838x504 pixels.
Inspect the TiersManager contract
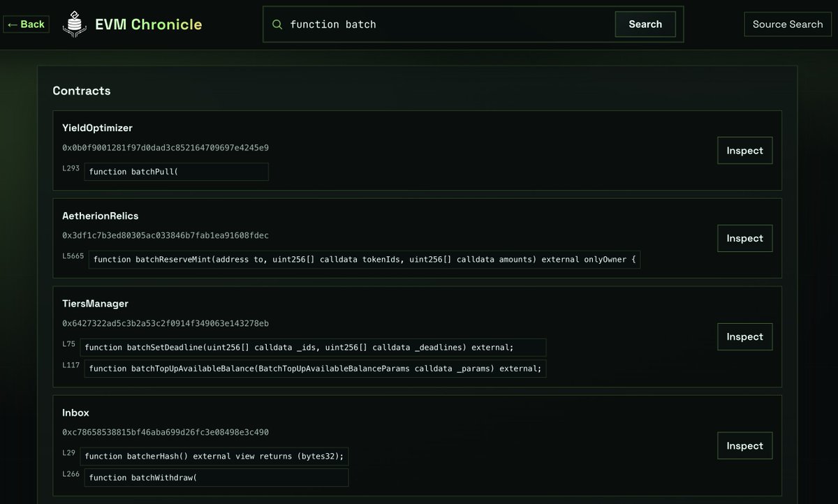[x=745, y=337]
